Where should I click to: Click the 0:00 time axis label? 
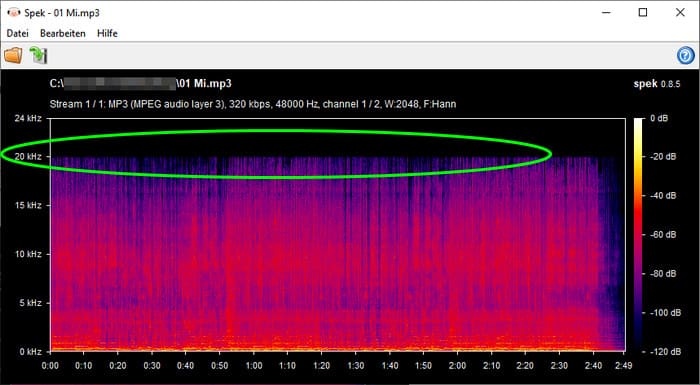50,366
